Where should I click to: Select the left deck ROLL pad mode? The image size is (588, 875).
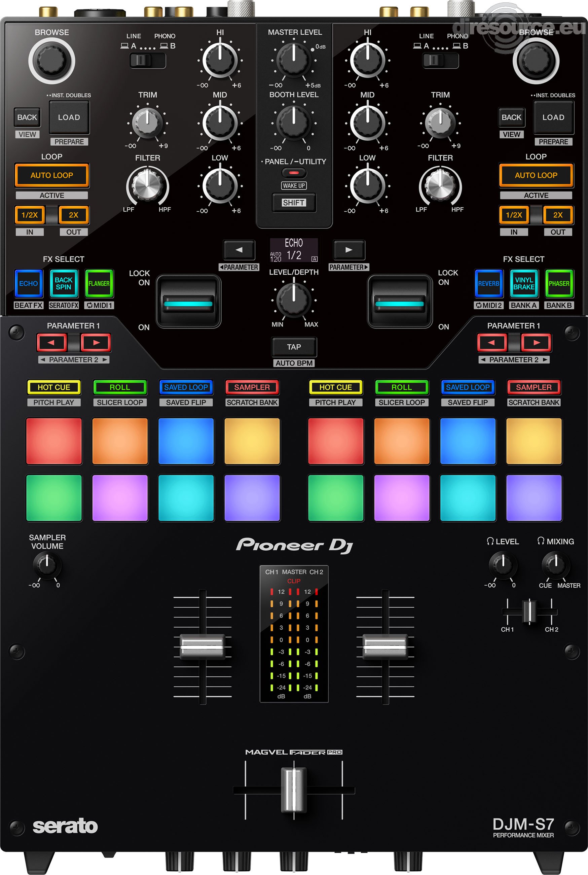point(120,387)
